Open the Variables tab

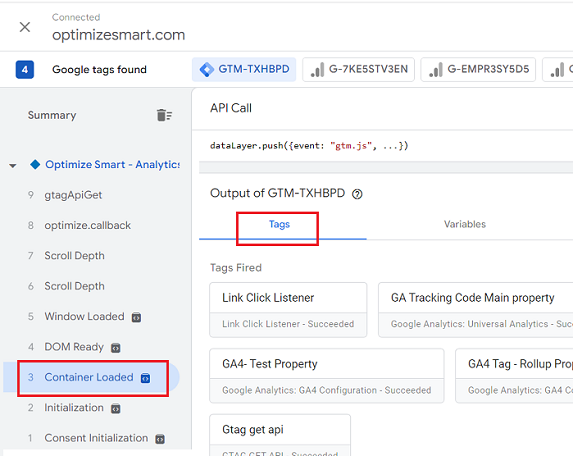click(464, 224)
